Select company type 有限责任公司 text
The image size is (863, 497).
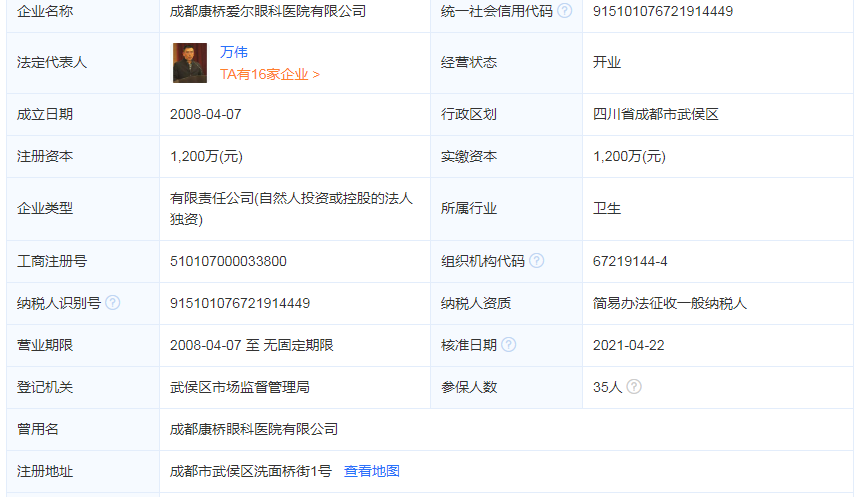(x=291, y=209)
